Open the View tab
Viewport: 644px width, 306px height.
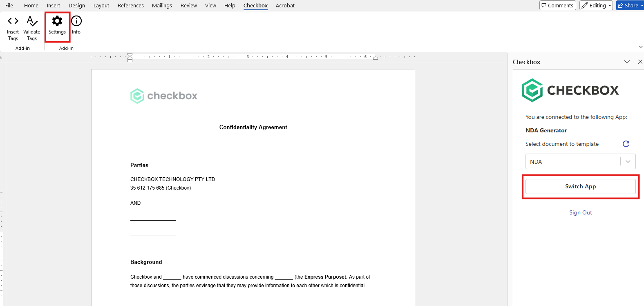[210, 5]
